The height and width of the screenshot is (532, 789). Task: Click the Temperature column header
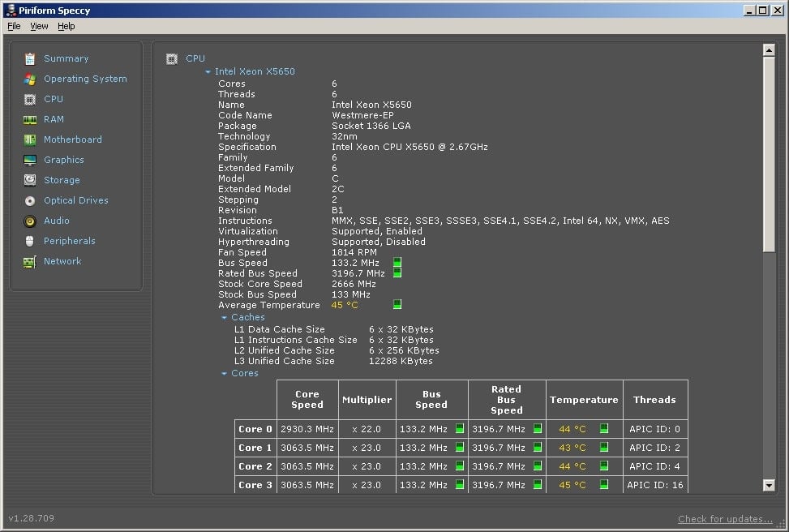coord(584,400)
